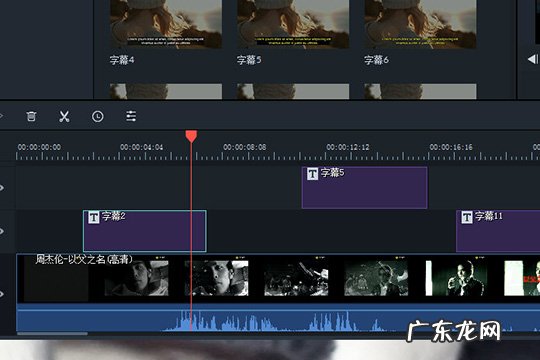Click the 00:00:00:00 ruler timestamp
This screenshot has height=360, width=540.
pyautogui.click(x=39, y=147)
